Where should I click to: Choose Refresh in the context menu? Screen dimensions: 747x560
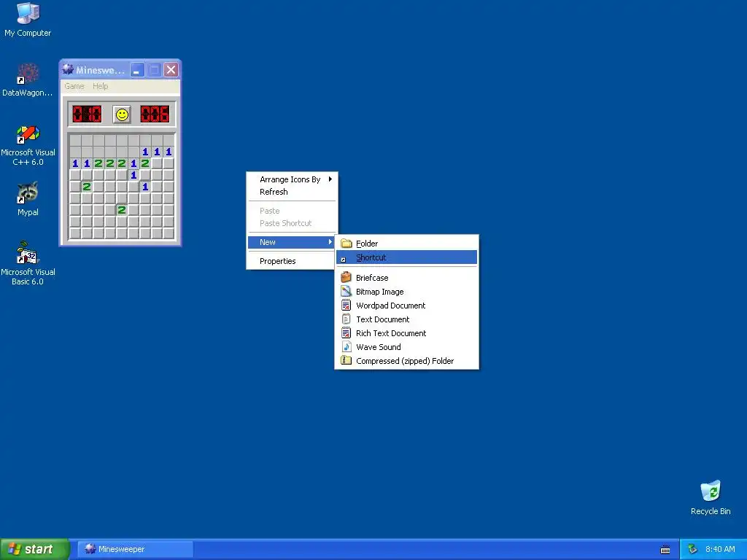pyautogui.click(x=292, y=192)
